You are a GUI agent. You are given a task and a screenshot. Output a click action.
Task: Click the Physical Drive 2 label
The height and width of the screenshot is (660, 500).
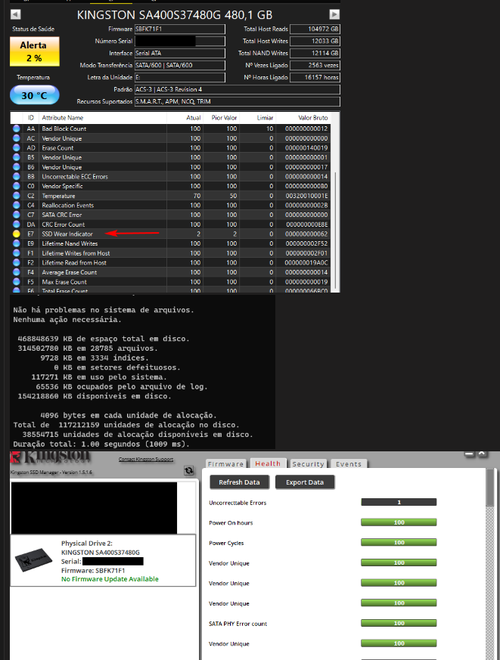coord(87,543)
